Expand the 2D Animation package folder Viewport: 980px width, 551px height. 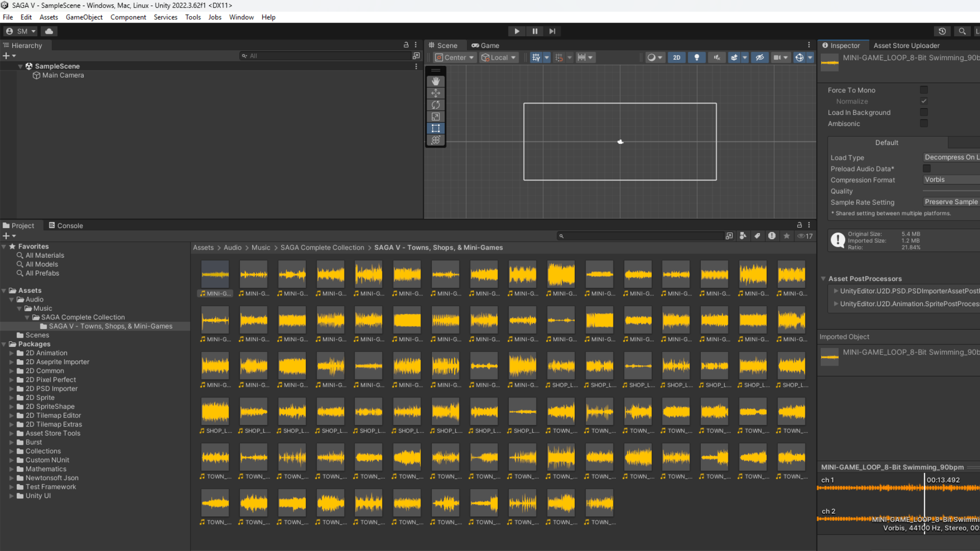(11, 353)
